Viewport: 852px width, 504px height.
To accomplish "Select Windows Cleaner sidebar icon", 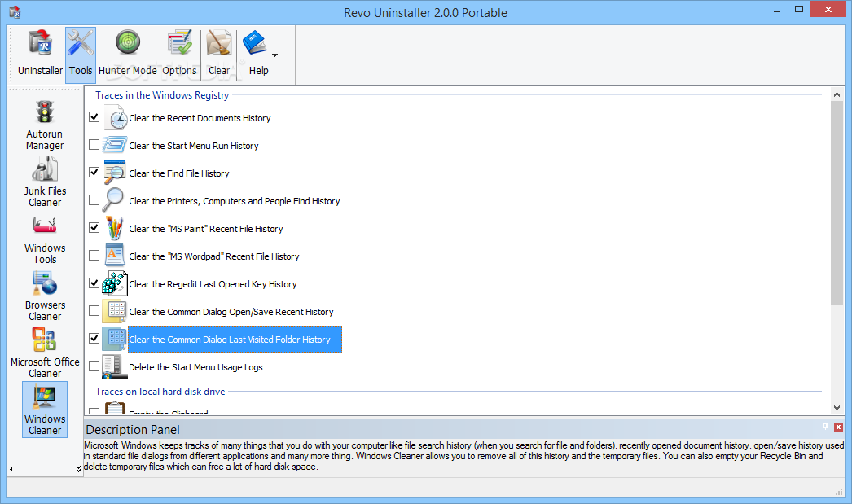I will 45,410.
